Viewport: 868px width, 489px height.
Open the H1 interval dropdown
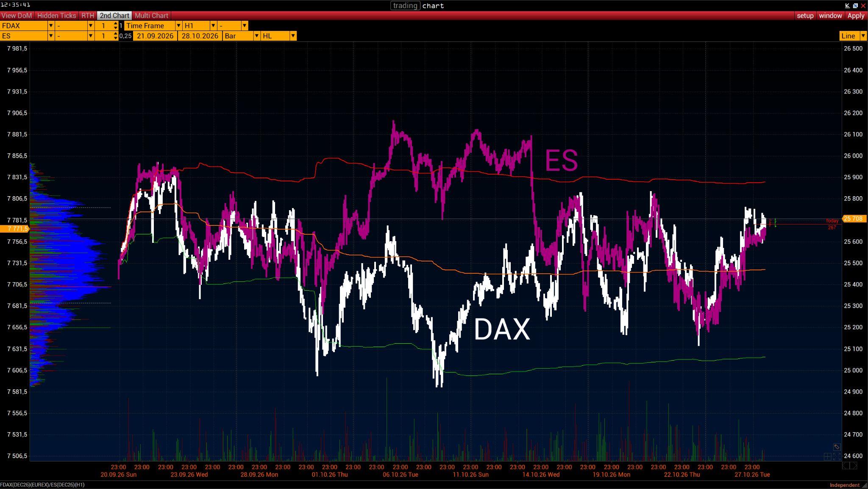point(213,25)
